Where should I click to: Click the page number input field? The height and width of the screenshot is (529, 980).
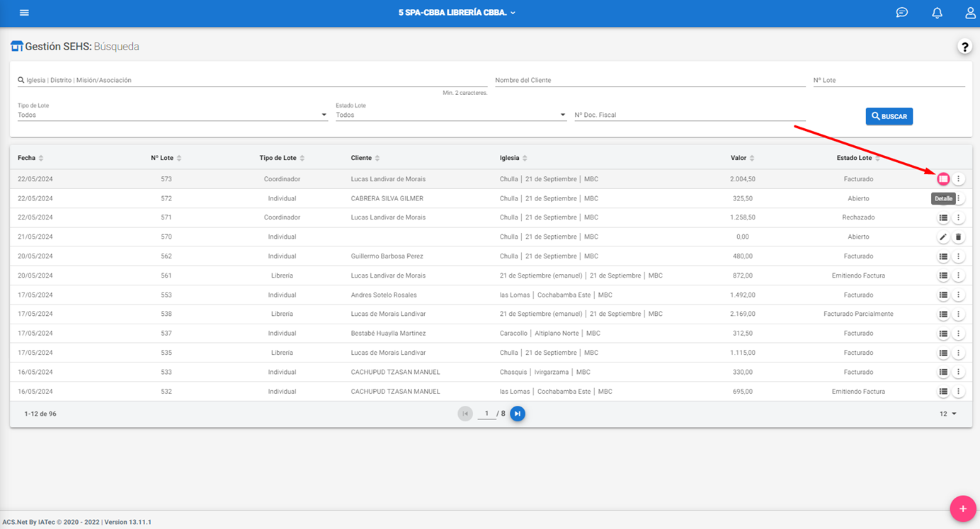coord(486,414)
